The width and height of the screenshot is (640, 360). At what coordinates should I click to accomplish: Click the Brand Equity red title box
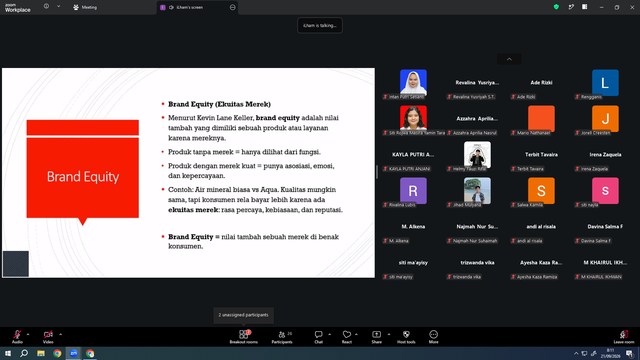point(82,177)
